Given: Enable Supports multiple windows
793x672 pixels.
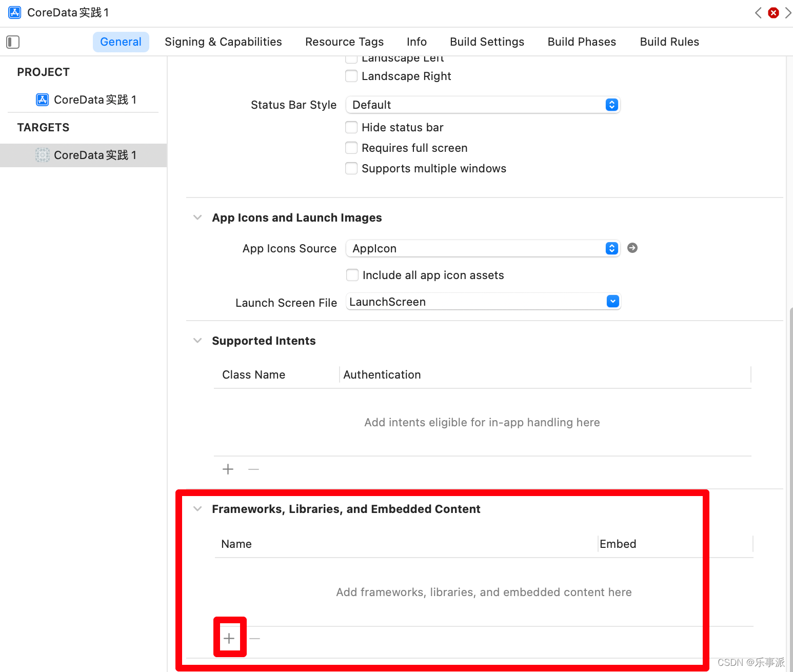Looking at the screenshot, I should click(x=351, y=168).
